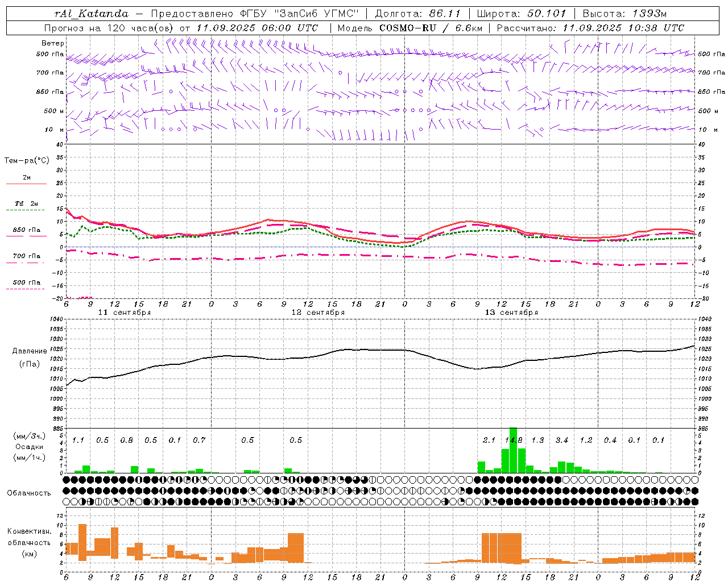The height and width of the screenshot is (582, 728).
Task: Click the (мм/3ч.) precipitation unit label
Action: (x=29, y=436)
